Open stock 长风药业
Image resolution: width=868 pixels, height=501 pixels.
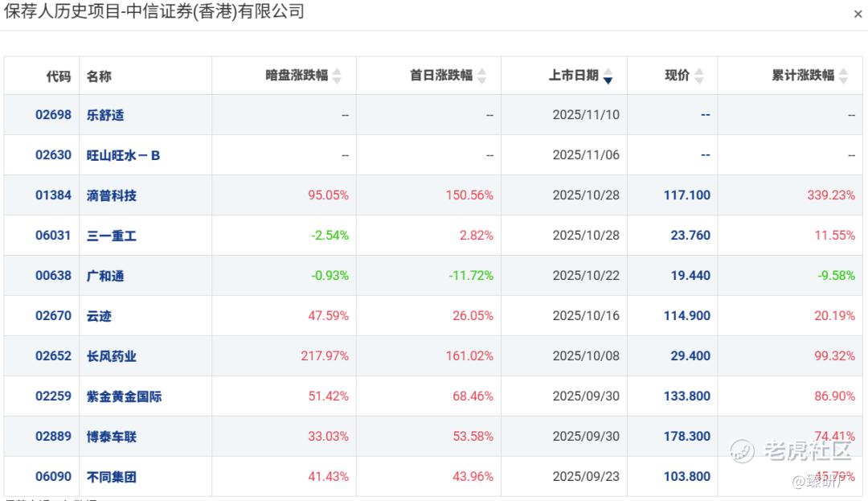[x=111, y=356]
